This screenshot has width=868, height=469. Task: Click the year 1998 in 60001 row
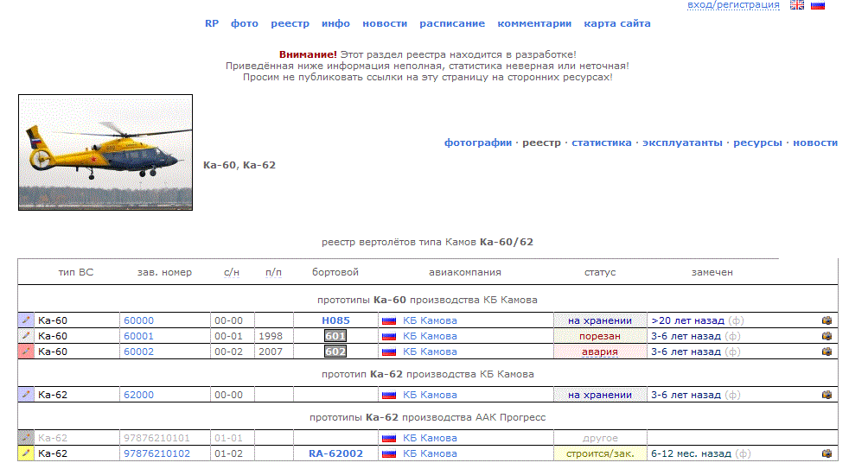click(271, 336)
